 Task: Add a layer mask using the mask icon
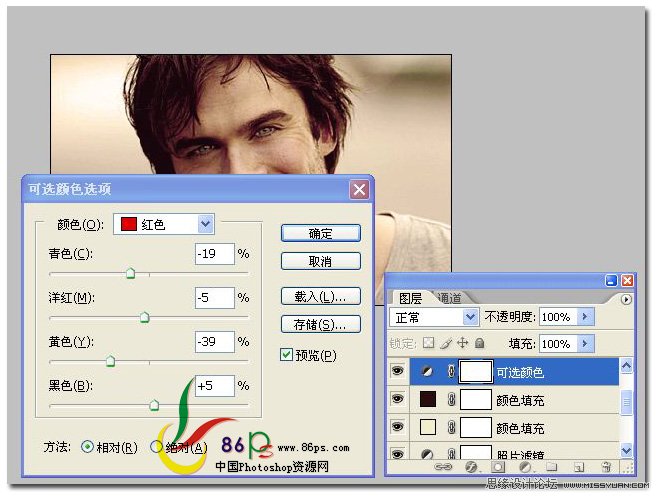[498, 467]
